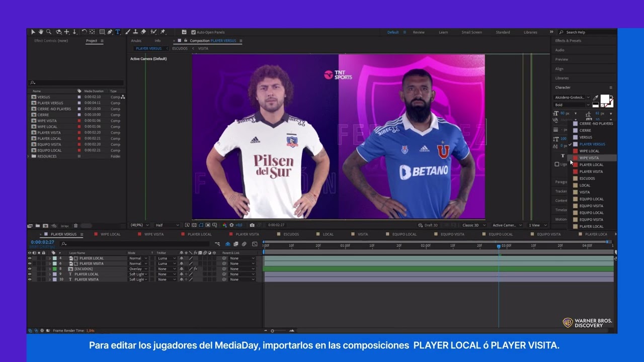Screen dimensions: 644x362
Task: Select the Pen tool
Action: pos(110,32)
